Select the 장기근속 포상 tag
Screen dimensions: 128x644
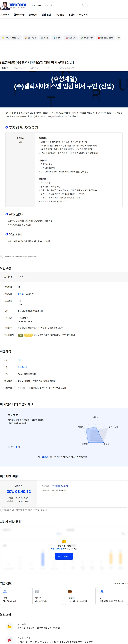(x=86, y=38)
